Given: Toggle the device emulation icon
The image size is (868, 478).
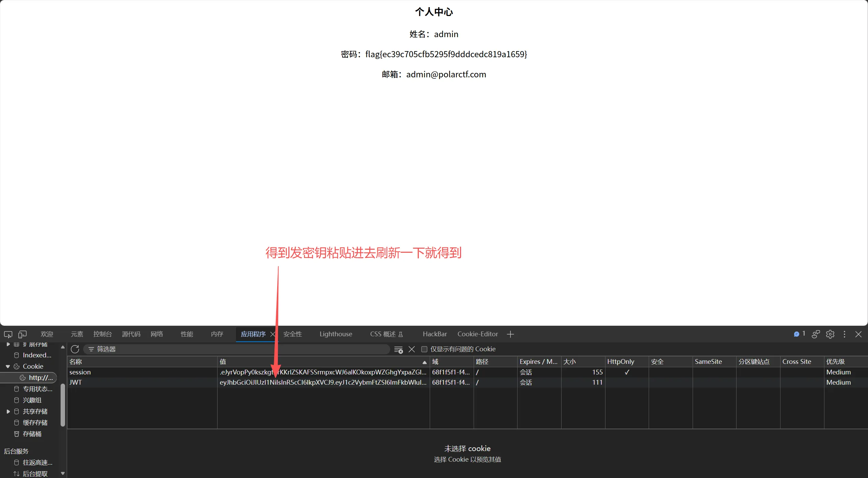Looking at the screenshot, I should coord(22,334).
